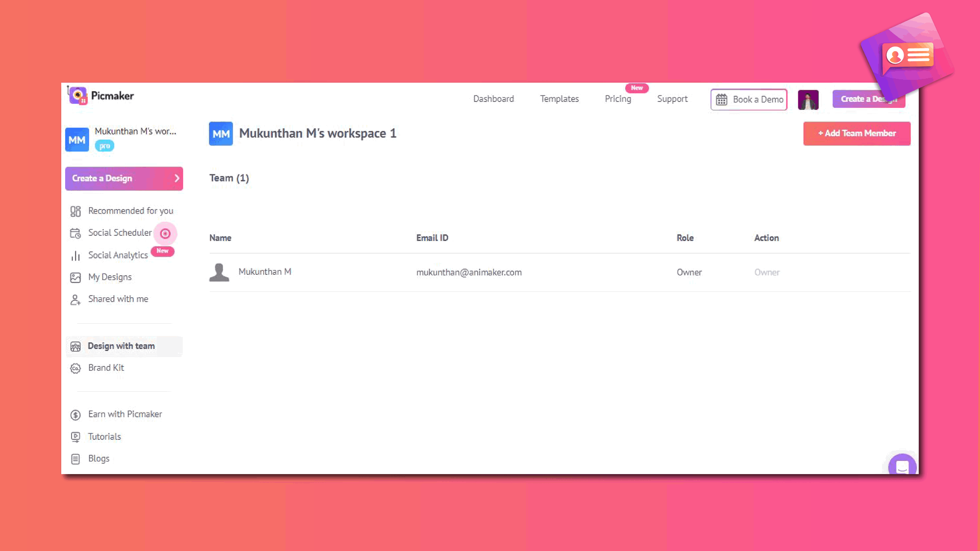The image size is (980, 551).
Task: Click the New badge on Social Analytics
Action: (162, 251)
